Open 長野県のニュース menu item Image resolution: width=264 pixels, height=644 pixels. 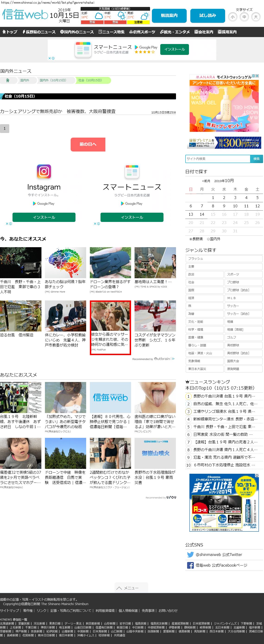click(x=39, y=32)
